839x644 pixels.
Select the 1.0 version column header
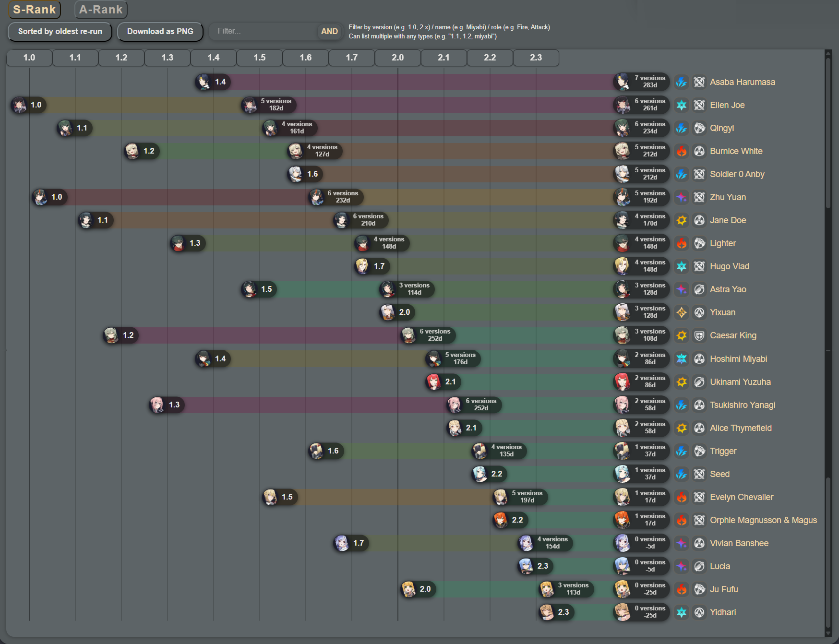(29, 58)
